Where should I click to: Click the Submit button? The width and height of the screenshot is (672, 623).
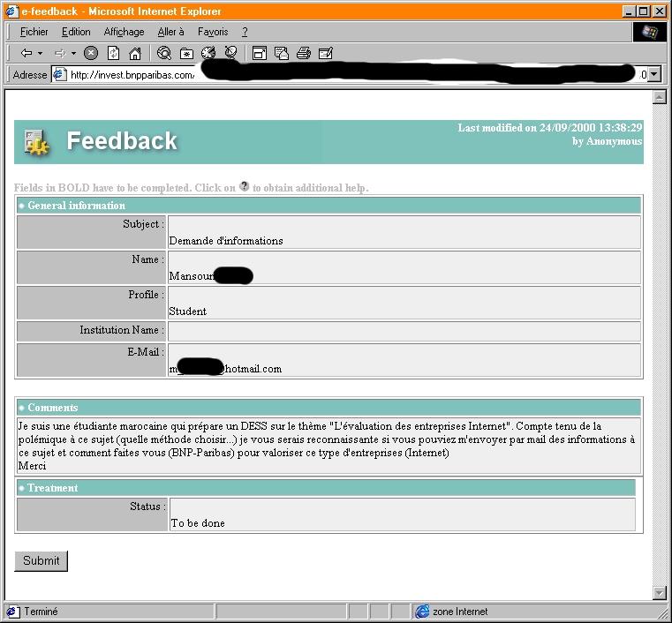[42, 561]
